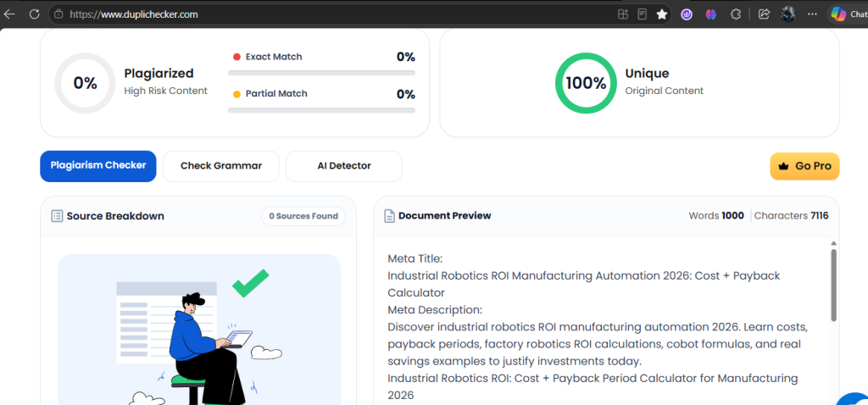This screenshot has height=405, width=868.
Task: Toggle the favorites star in address bar
Action: click(x=661, y=14)
